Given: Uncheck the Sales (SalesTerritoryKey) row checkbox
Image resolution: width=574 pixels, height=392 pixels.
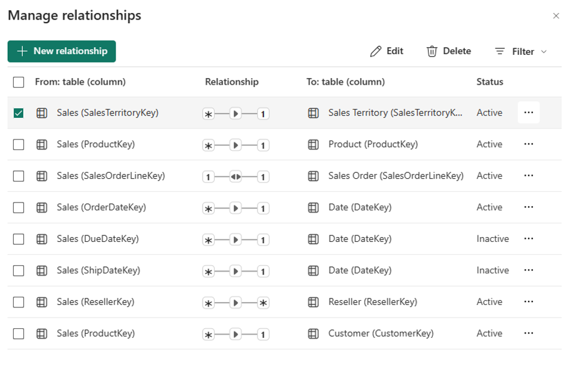Looking at the screenshot, I should pos(18,113).
